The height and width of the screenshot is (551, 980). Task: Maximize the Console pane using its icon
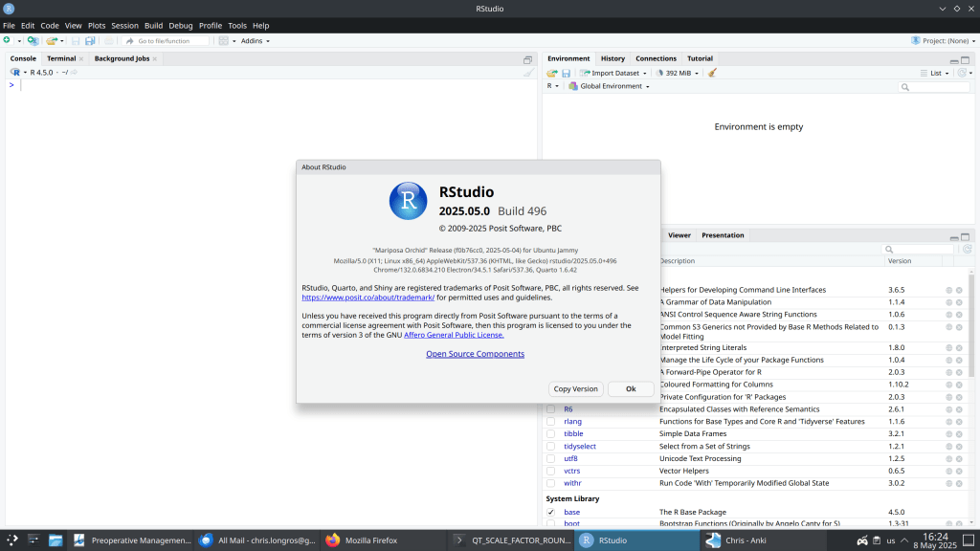click(x=527, y=59)
